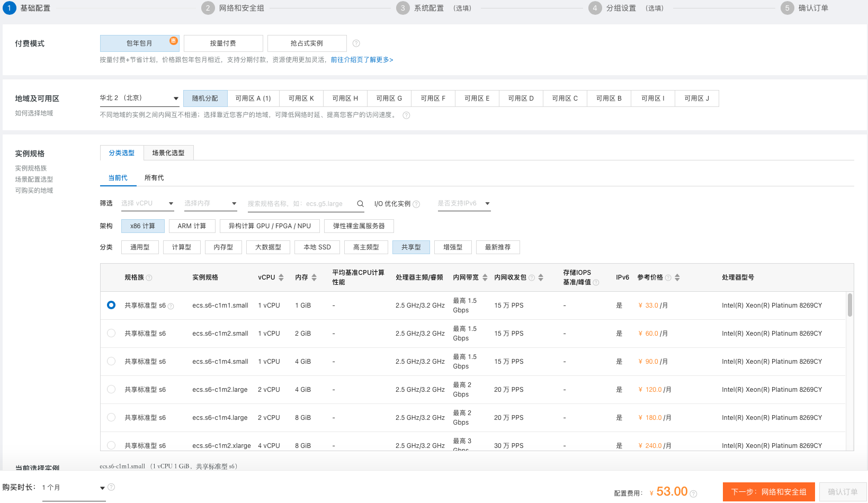Click help icon beside 存储IOPS 基准/峰值 header
The height and width of the screenshot is (503, 868).
596,283
